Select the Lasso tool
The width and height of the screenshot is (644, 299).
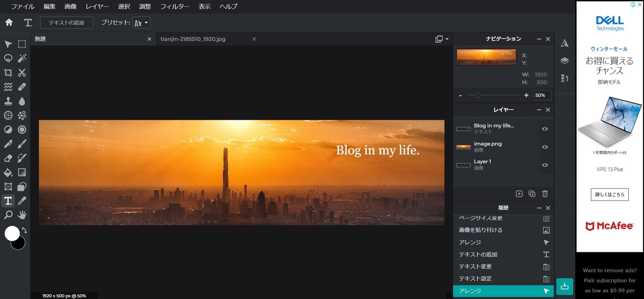point(8,58)
